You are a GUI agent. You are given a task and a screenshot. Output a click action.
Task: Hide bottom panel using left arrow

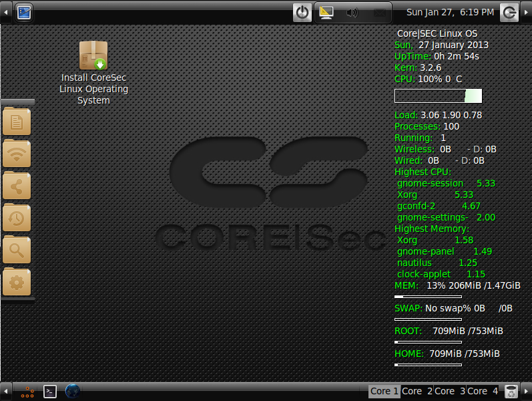pos(6,392)
